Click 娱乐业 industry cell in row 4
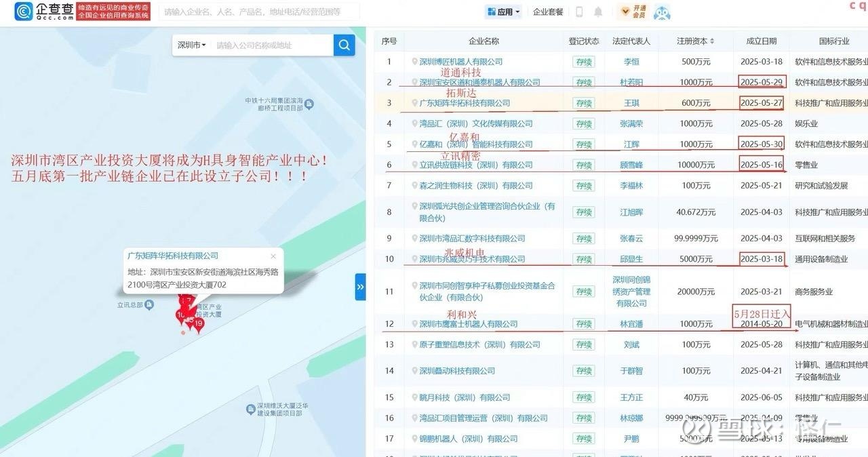The height and width of the screenshot is (457, 868). pos(806,123)
